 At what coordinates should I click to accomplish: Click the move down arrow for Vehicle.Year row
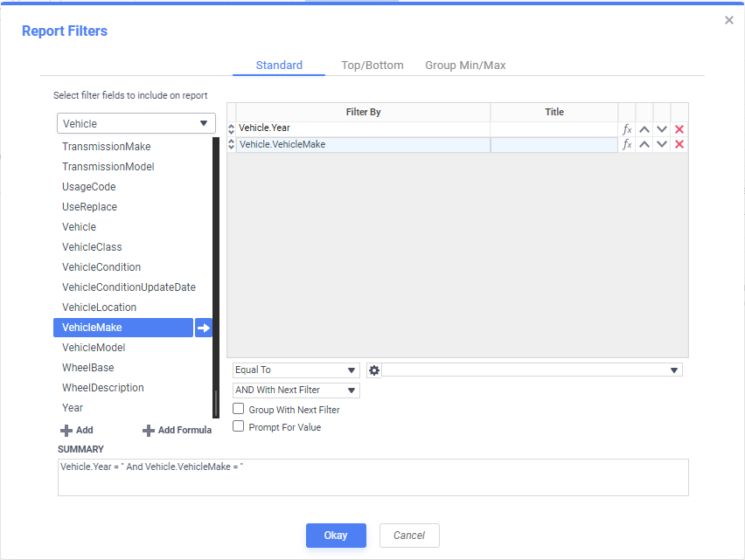click(662, 129)
